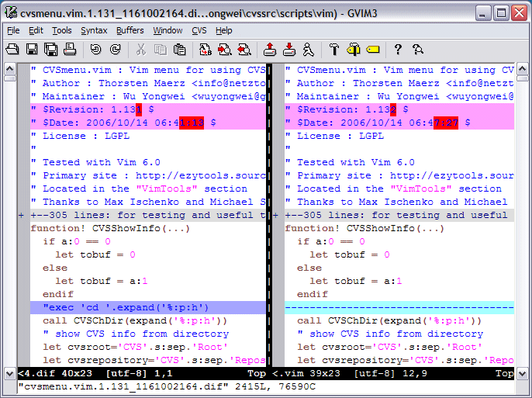
Task: Open the CVS menu
Action: tap(199, 30)
